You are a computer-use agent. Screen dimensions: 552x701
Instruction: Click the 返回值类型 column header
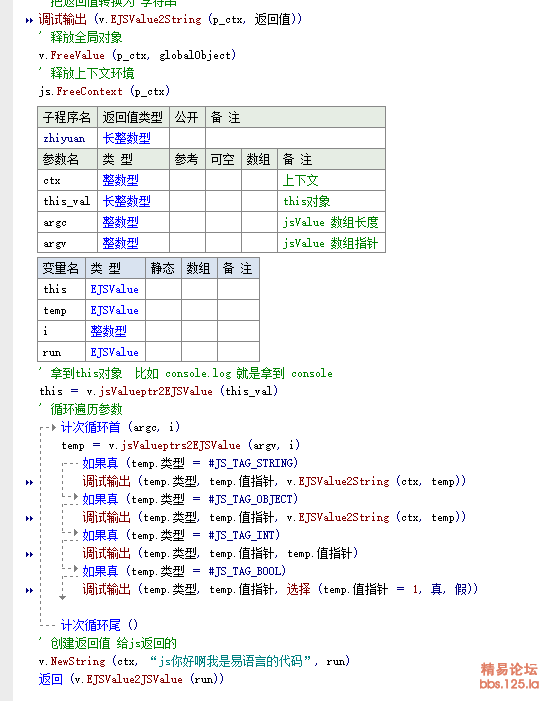coord(133,117)
